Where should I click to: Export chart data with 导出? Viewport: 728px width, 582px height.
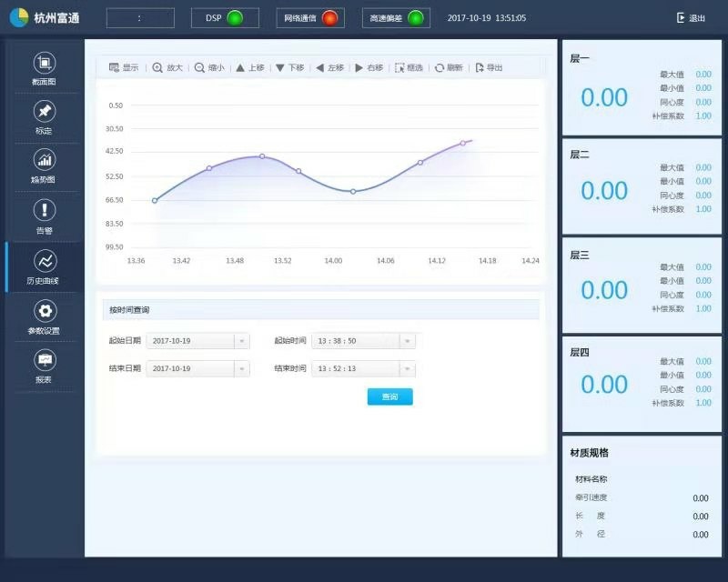click(x=489, y=68)
